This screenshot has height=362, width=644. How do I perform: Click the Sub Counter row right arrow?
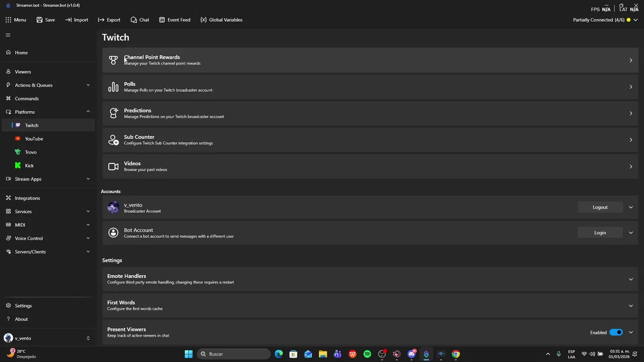tap(631, 140)
